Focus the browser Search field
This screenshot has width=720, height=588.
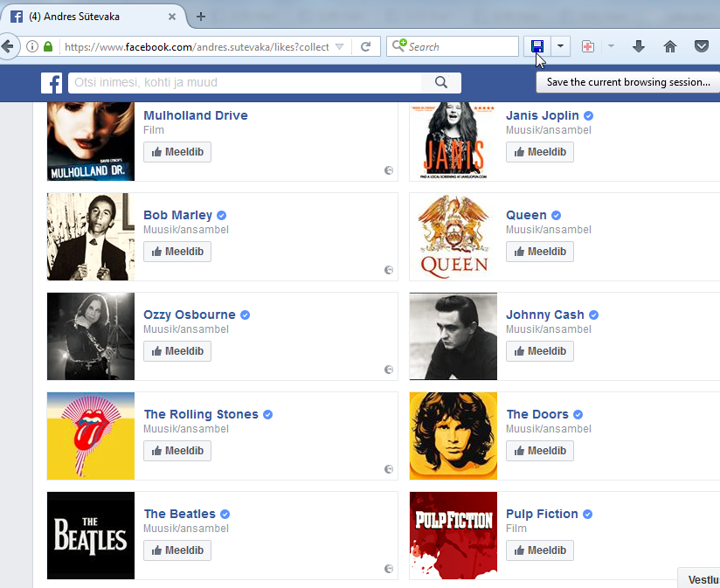[x=453, y=47]
